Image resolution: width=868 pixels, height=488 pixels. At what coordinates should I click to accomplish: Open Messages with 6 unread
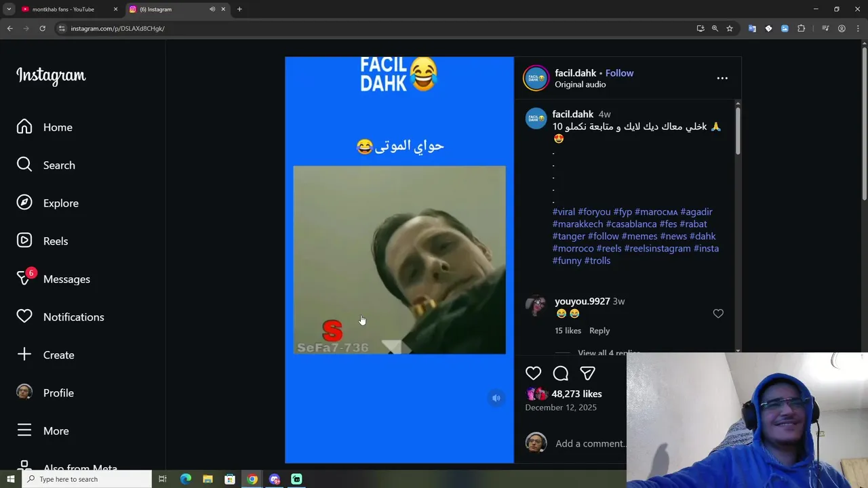pos(53,279)
